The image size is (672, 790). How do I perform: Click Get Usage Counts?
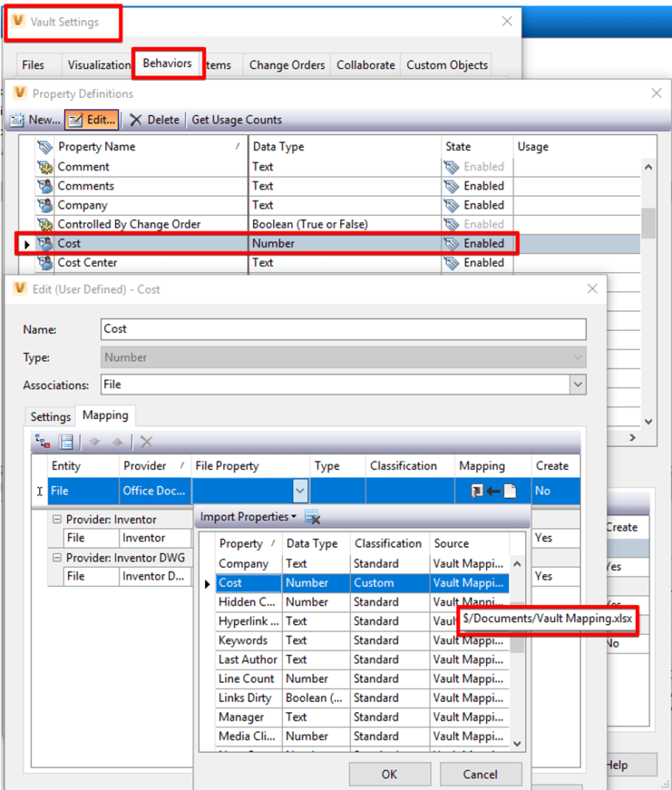(x=236, y=120)
